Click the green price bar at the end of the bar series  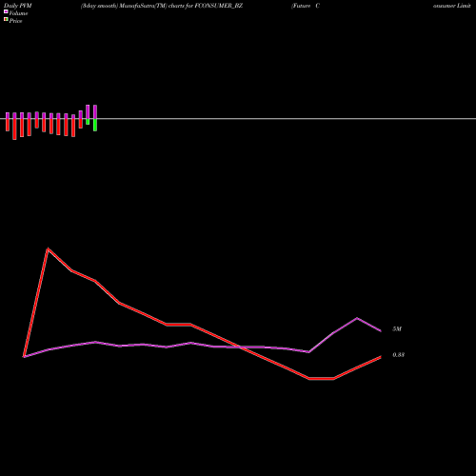[95, 125]
